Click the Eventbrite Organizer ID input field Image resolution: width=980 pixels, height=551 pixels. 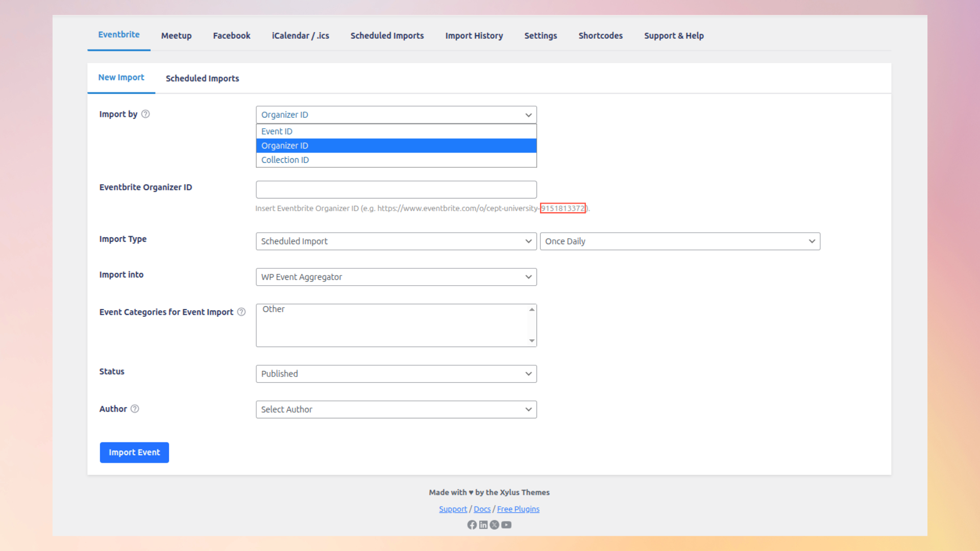396,189
